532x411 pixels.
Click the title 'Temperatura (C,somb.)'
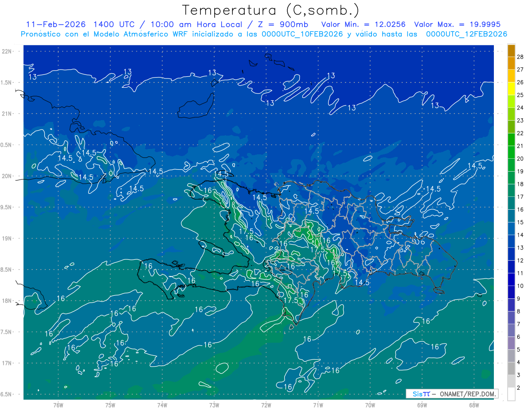[271, 10]
